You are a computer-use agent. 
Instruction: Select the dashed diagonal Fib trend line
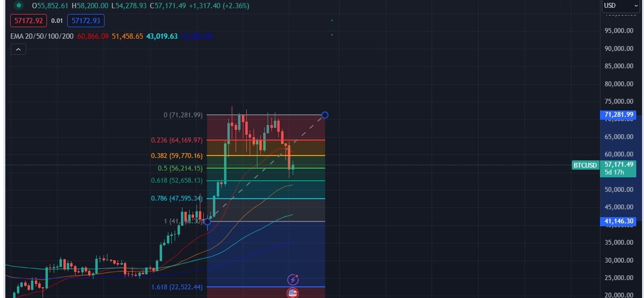tap(266, 168)
